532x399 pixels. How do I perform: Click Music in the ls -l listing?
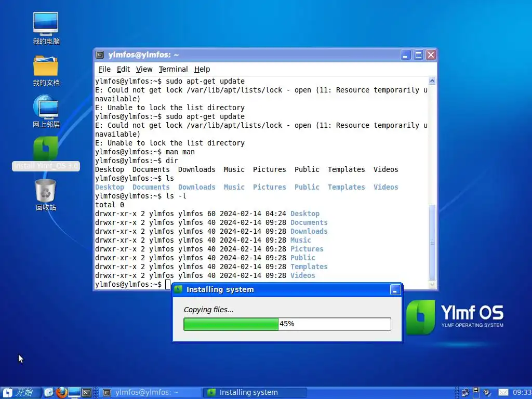click(x=301, y=240)
